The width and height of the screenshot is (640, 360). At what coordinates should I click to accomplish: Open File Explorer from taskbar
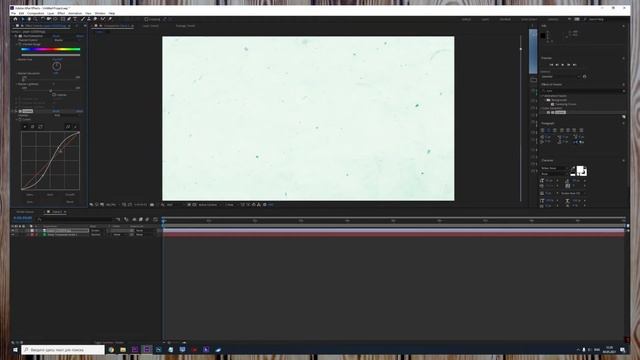tap(123, 349)
